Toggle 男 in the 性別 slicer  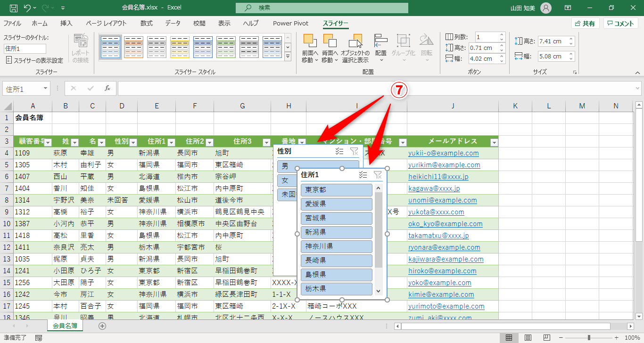318,166
